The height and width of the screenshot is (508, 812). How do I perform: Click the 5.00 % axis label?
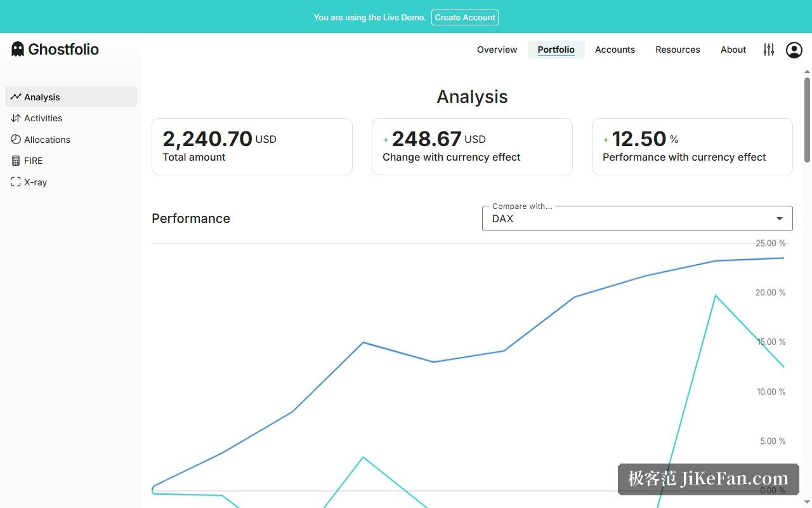click(x=773, y=441)
